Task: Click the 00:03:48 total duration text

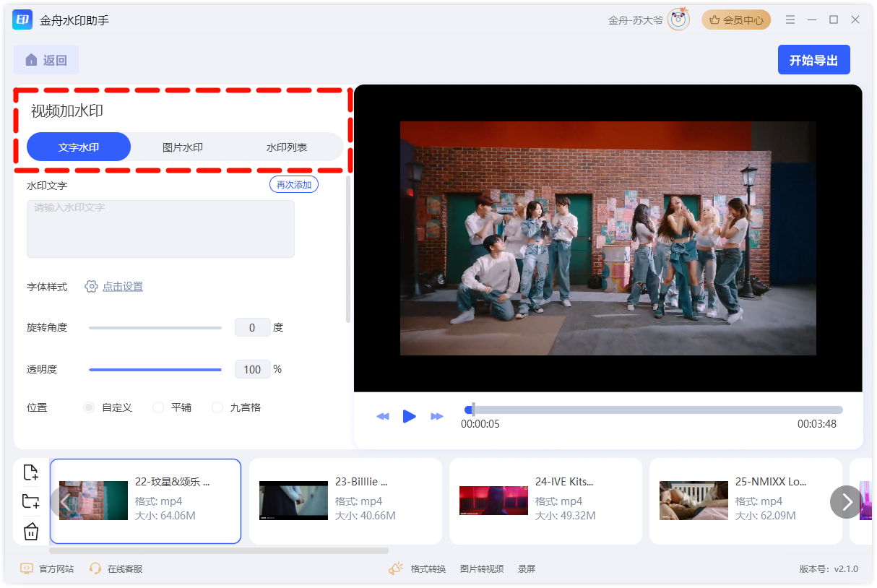Action: pyautogui.click(x=817, y=424)
